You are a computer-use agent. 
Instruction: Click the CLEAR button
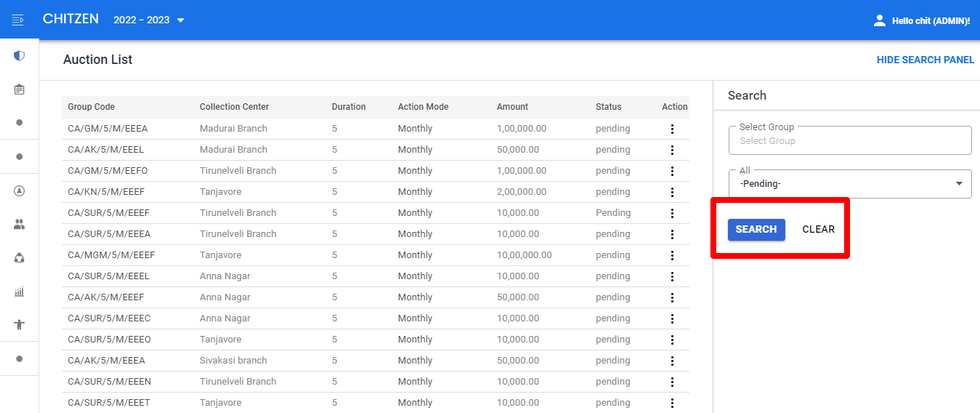pos(819,229)
